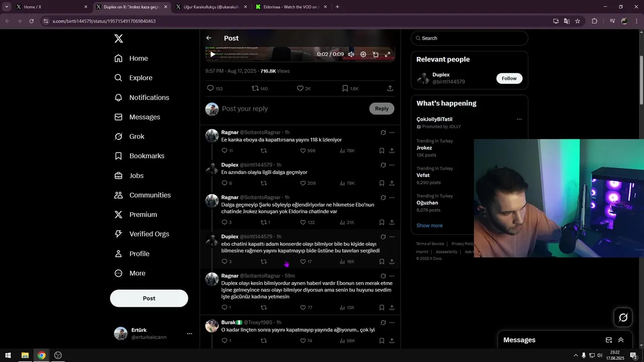644x362 pixels.
Task: Play the video in the post
Action: click(213, 54)
